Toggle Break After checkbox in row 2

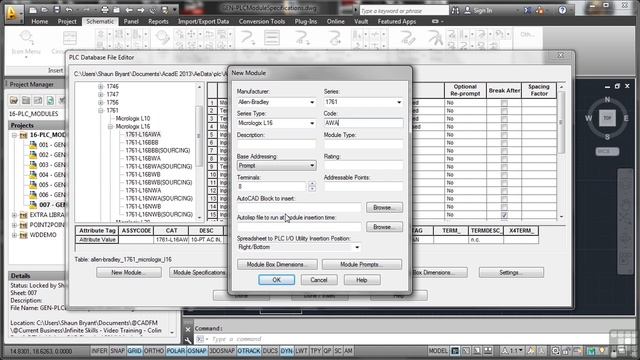[504, 111]
